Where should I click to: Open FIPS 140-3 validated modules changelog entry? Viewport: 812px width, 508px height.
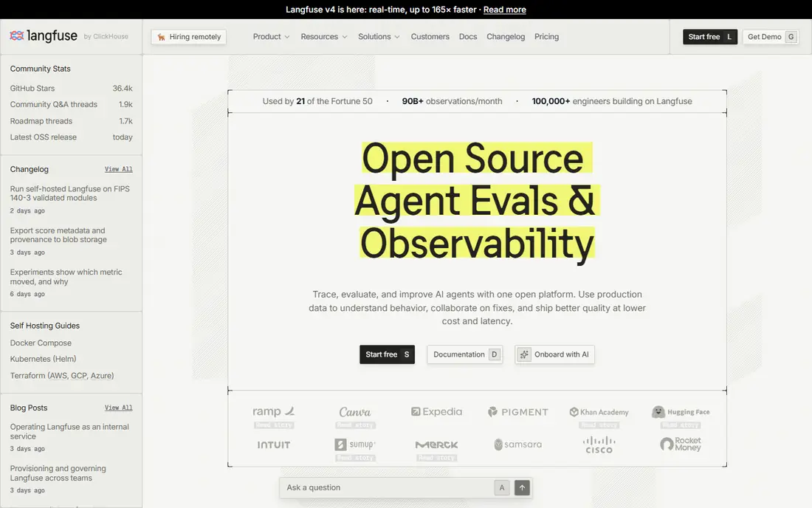(70, 193)
